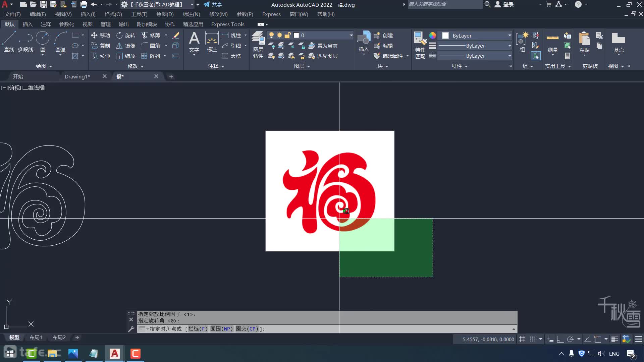Switch to 布局1 layout tab

(x=36, y=338)
